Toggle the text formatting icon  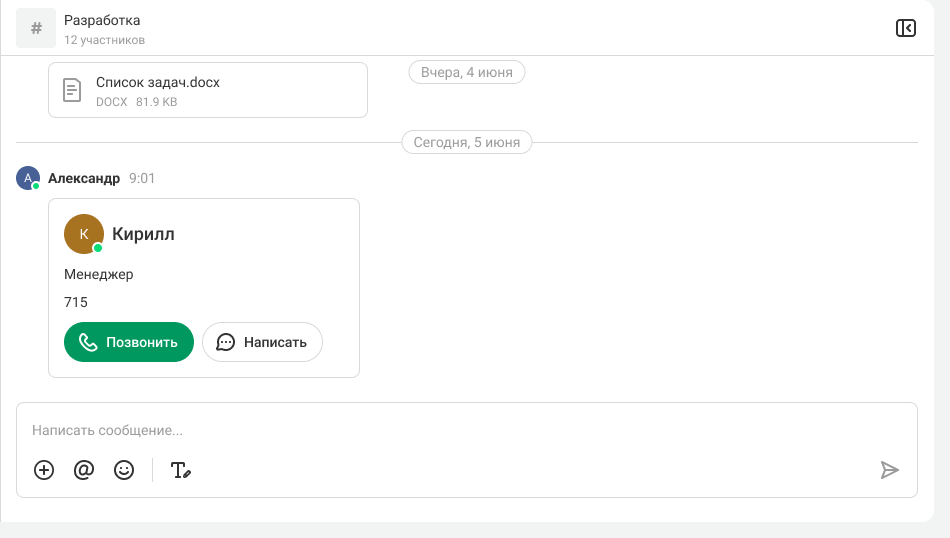point(180,470)
